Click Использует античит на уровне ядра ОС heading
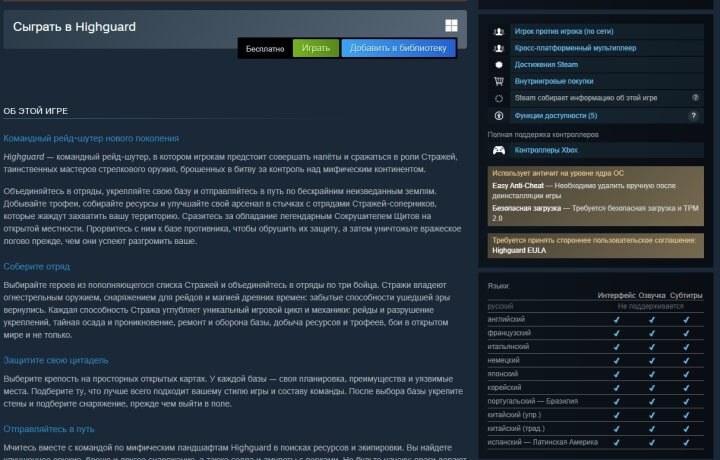Image resolution: width=720 pixels, height=460 pixels. [x=558, y=173]
